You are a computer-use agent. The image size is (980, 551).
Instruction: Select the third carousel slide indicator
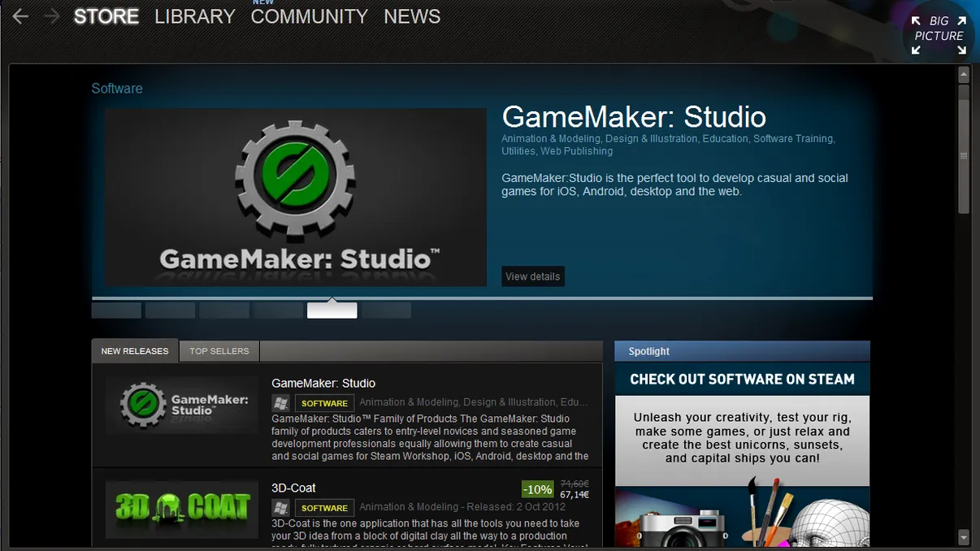[x=224, y=310]
